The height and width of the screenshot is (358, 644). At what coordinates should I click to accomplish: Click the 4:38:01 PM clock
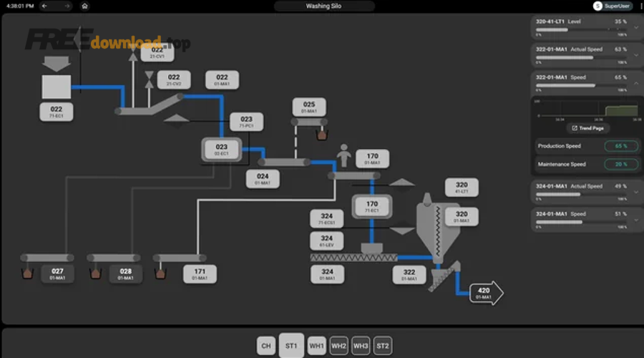pos(20,6)
